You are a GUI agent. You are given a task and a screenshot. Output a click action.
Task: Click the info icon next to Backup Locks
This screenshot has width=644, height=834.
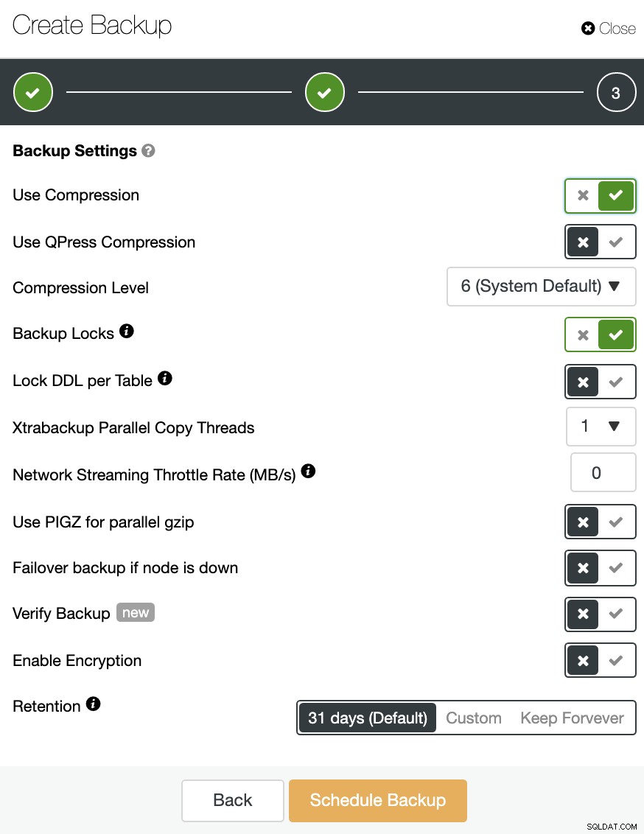point(127,332)
